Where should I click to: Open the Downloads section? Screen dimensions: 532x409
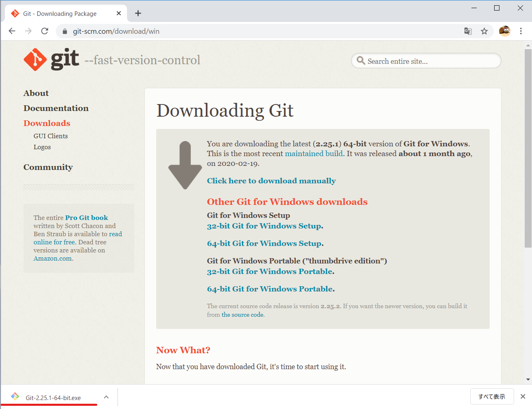click(x=47, y=123)
